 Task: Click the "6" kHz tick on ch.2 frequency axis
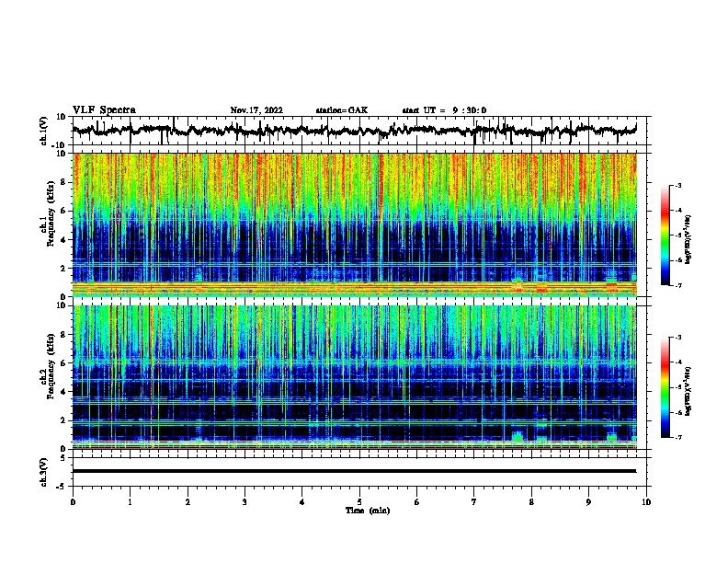tap(63, 363)
